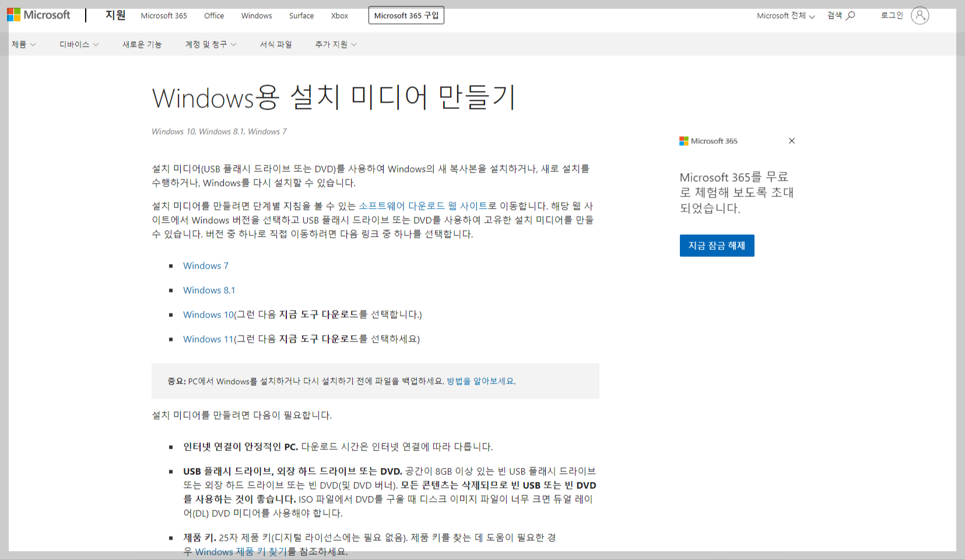Expand the 디바이스 menu
965x560 pixels.
click(x=79, y=44)
